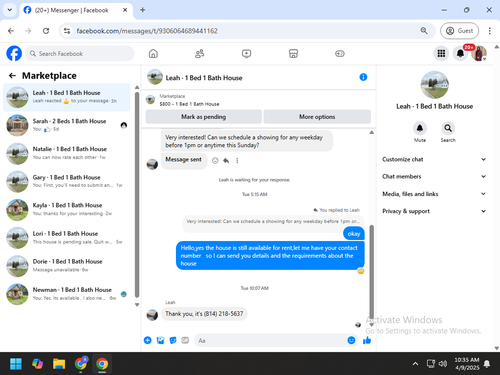
Task: Attach a file with the composer photo icon
Action: click(x=160, y=340)
